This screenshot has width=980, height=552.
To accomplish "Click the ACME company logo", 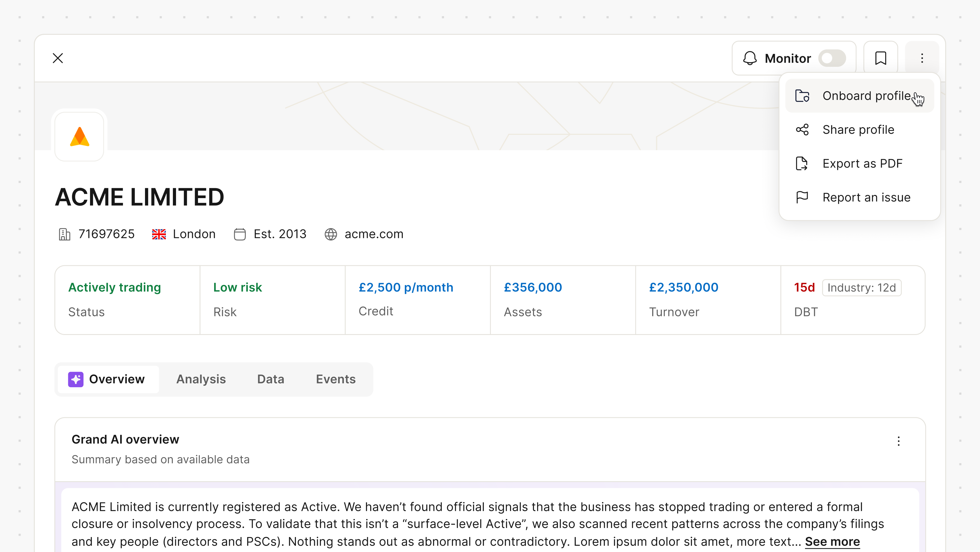I will click(80, 136).
